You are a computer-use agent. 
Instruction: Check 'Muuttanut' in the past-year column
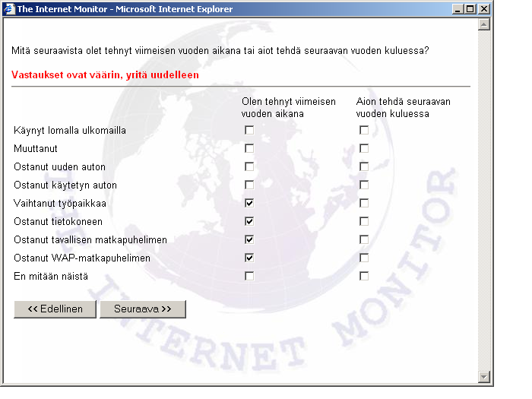click(x=249, y=148)
